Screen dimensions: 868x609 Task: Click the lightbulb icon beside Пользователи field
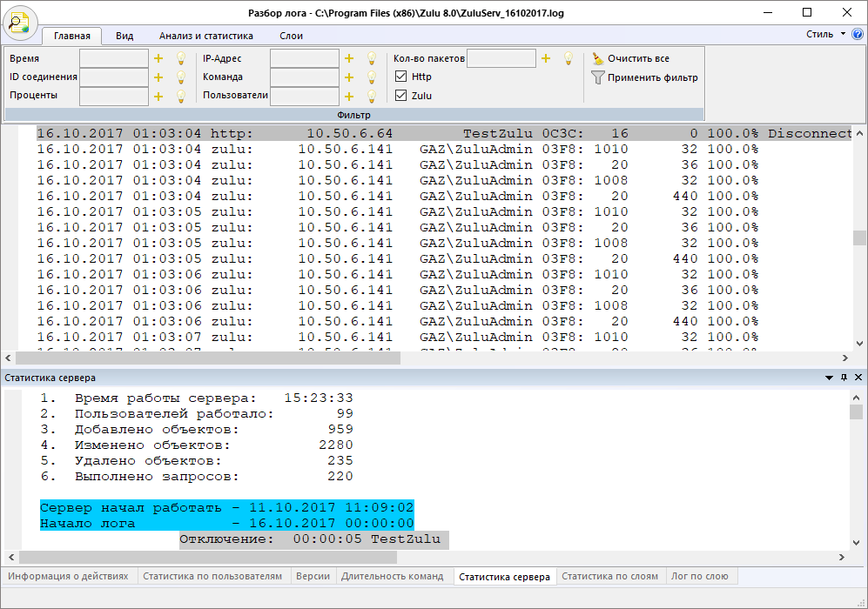point(371,97)
